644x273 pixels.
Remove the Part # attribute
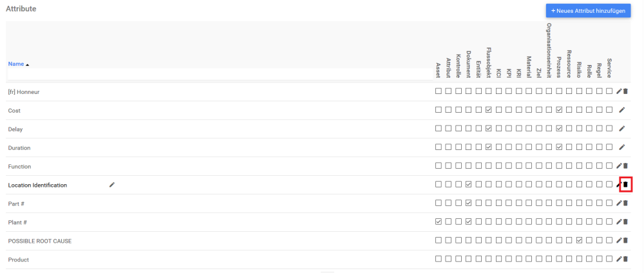(625, 203)
